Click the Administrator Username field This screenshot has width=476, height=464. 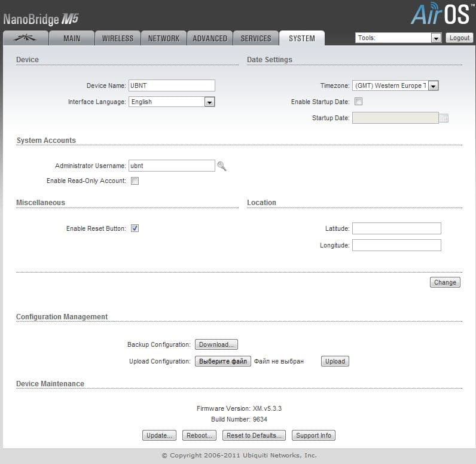[x=172, y=166]
